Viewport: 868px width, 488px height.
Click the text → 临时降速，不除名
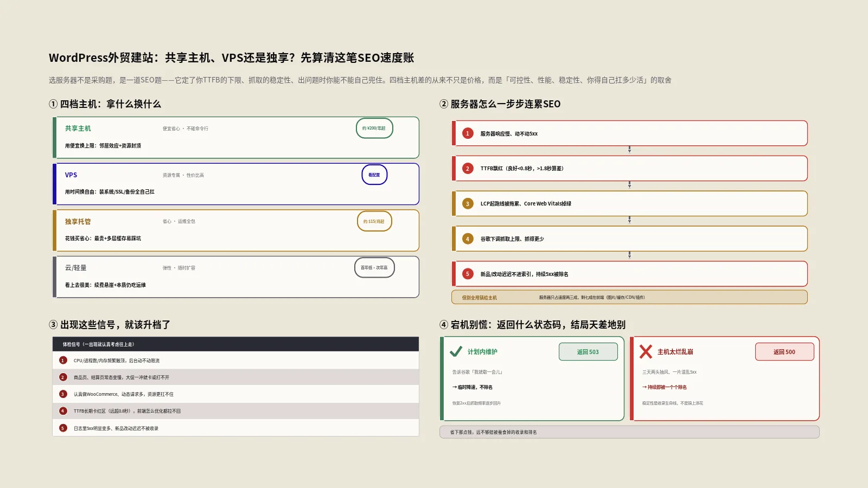pos(473,388)
